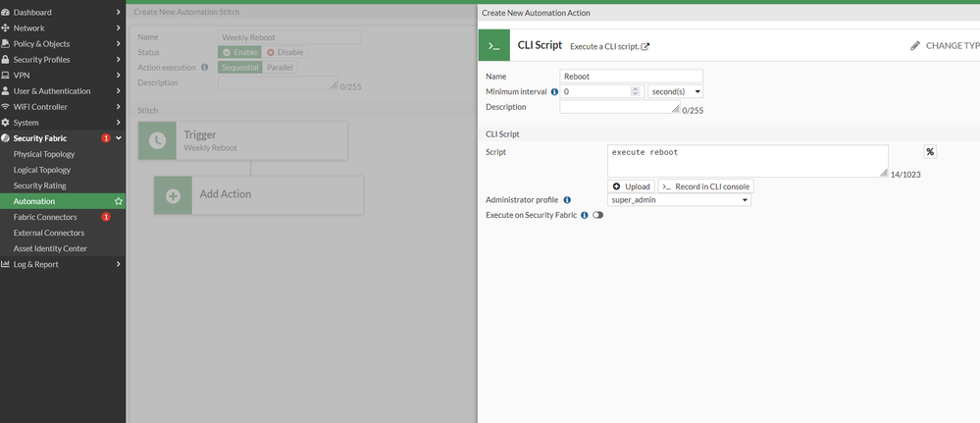Expand the Log & Report chevron
The image size is (980, 423).
pyautogui.click(x=118, y=264)
